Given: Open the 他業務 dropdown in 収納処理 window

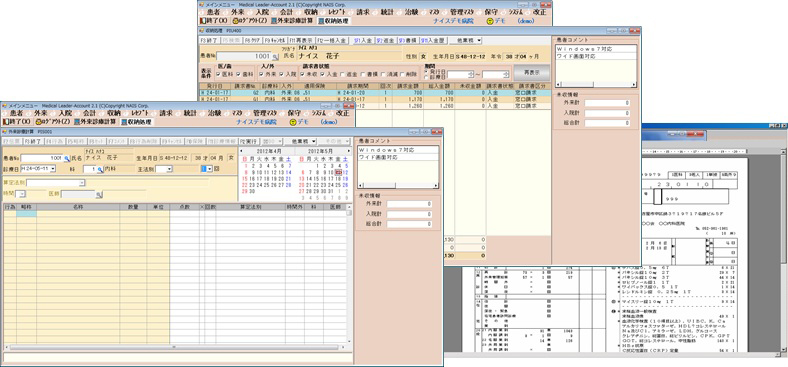Looking at the screenshot, I should [x=465, y=40].
